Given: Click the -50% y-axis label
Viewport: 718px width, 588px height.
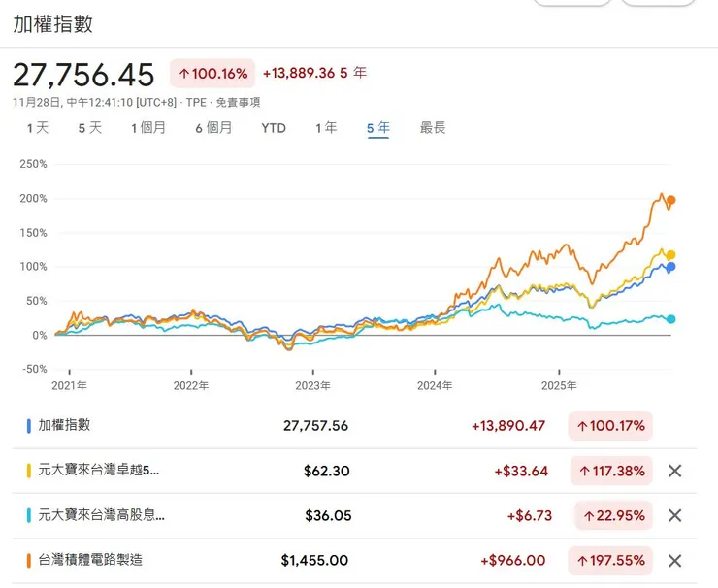Looking at the screenshot, I should coord(35,369).
